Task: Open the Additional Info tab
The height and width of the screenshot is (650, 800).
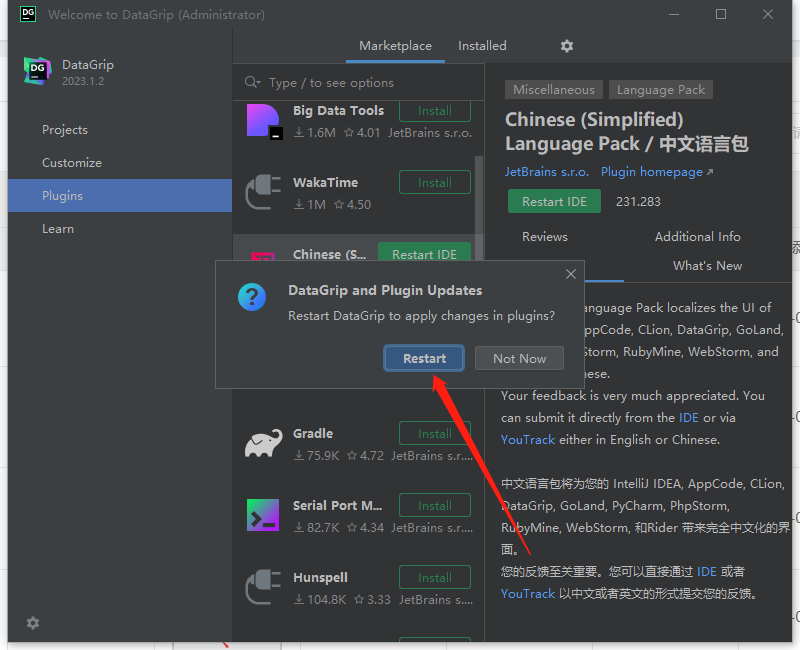Action: click(x=697, y=237)
